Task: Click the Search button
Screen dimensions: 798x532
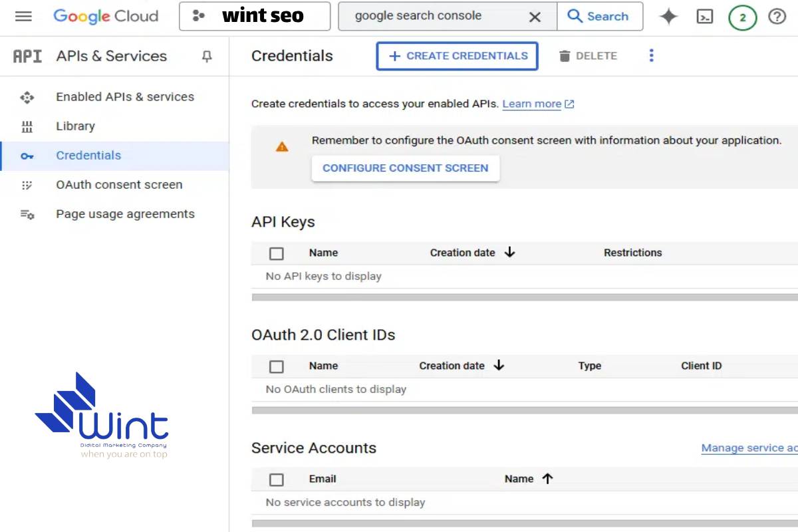Action: [x=599, y=16]
